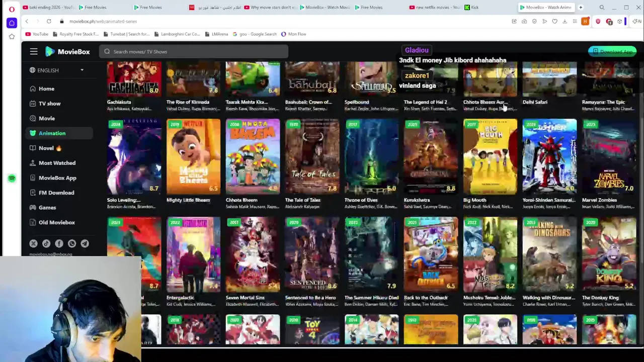Switch to the baki ending 2026 YouTube tab
The width and height of the screenshot is (644, 362).
tap(48, 8)
